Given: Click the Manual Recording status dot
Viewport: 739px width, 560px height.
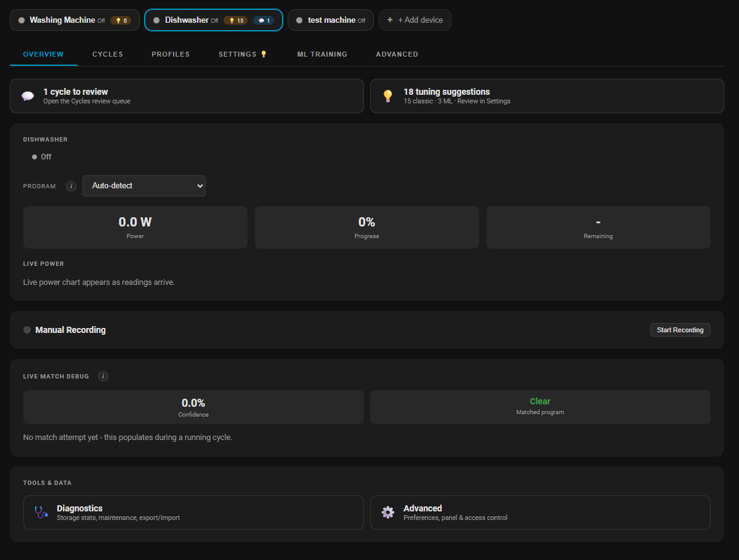Looking at the screenshot, I should coord(27,330).
